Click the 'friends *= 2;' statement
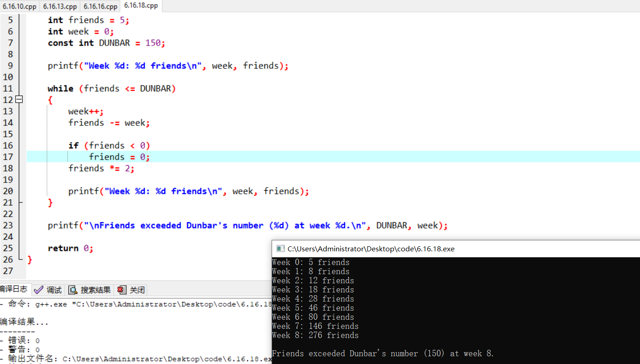 click(x=101, y=168)
